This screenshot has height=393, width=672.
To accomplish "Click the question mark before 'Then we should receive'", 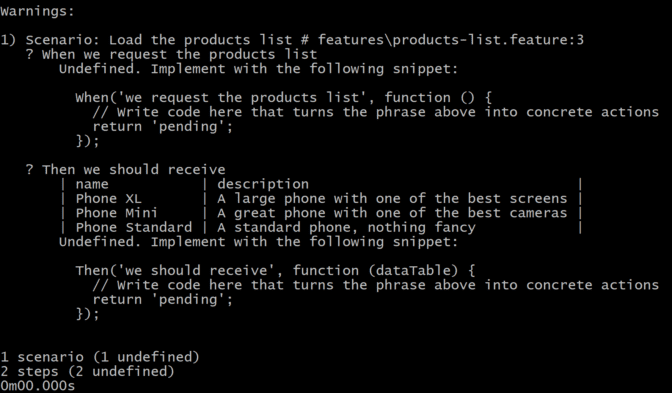I will [x=29, y=170].
